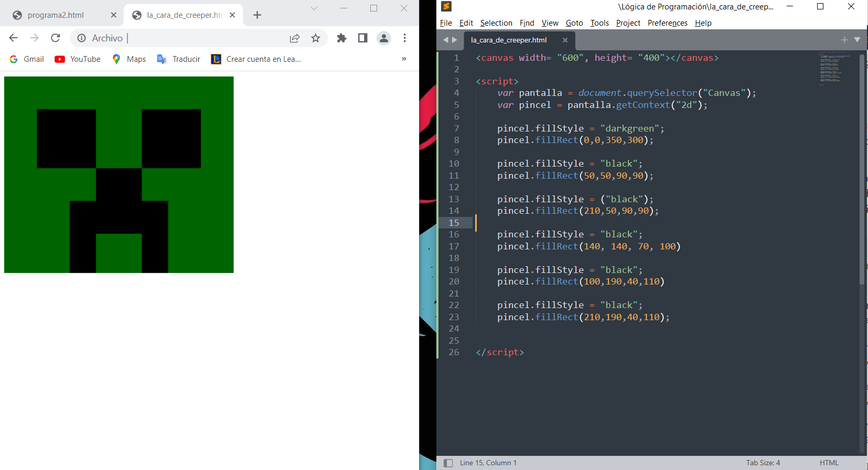Screen dimensions: 868x470
Task: Click the "darkgreen" string on line 7
Action: [629, 128]
